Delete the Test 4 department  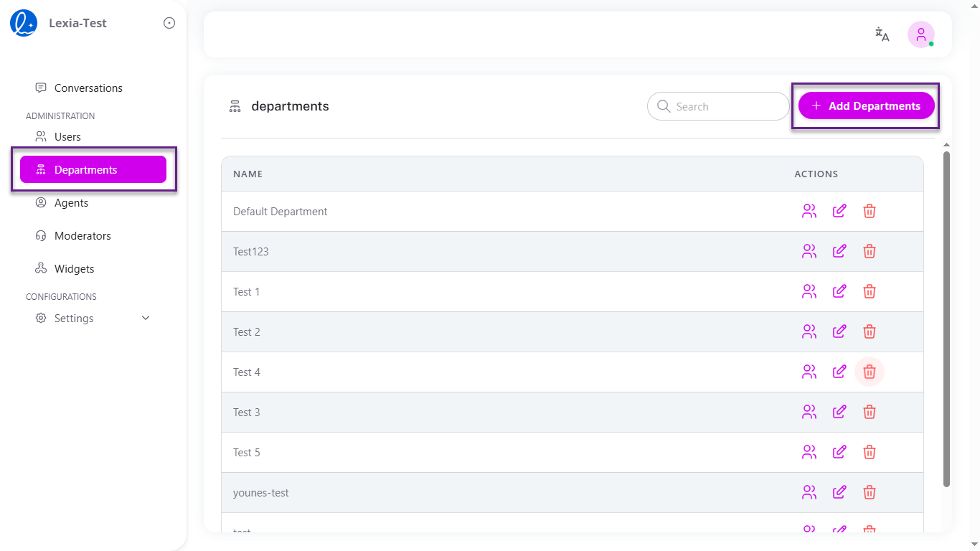pyautogui.click(x=869, y=372)
